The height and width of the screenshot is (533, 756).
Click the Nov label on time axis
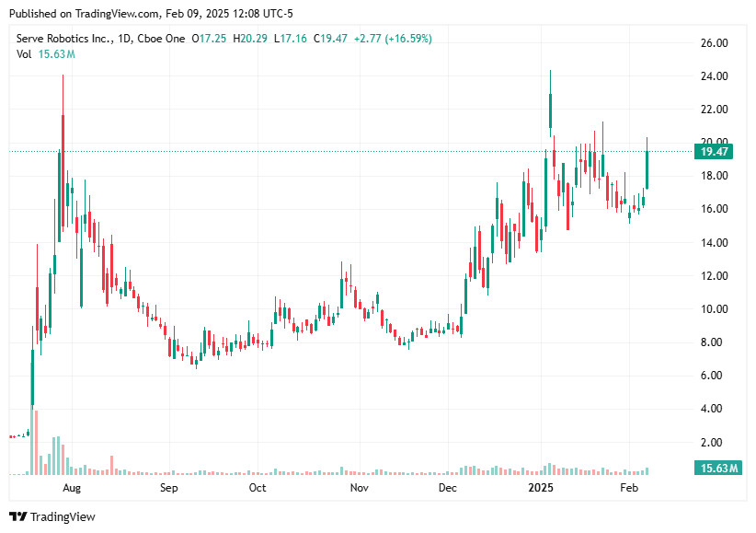[x=360, y=488]
